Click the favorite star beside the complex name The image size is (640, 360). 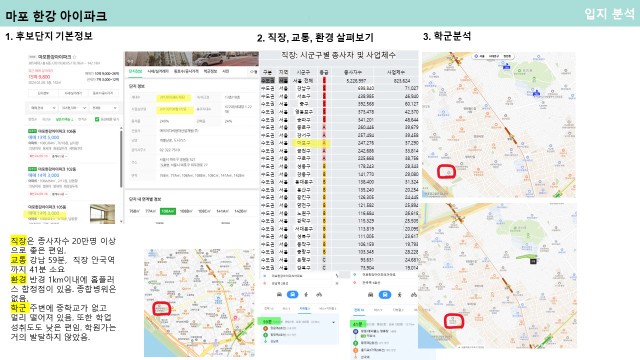coord(74,57)
